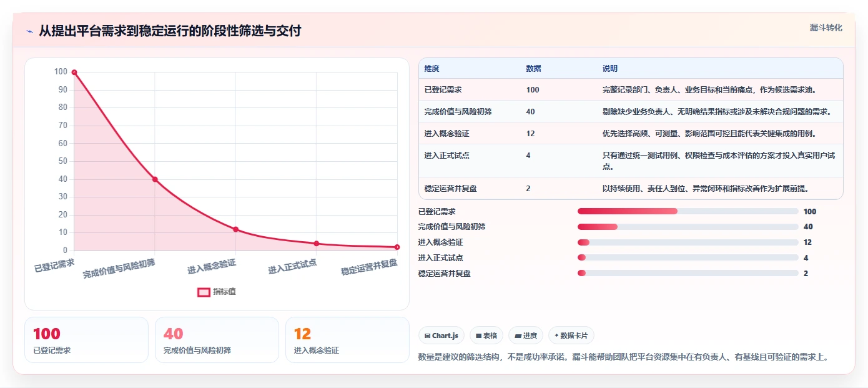The width and height of the screenshot is (868, 388).
Task: Click the 维度 column header
Action: (x=432, y=69)
